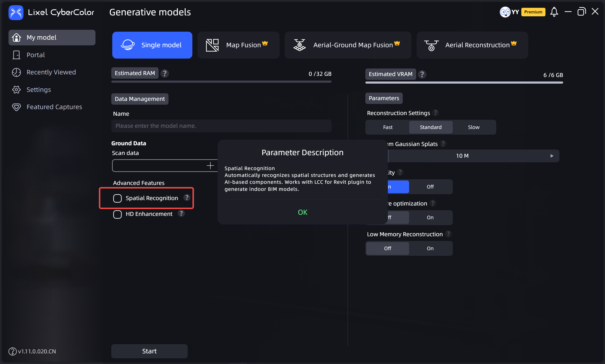Focus the model name input field

click(221, 126)
